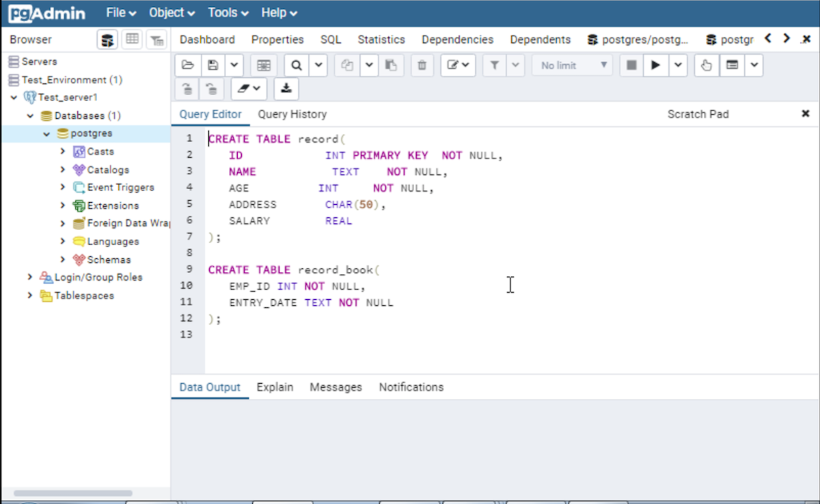Image resolution: width=820 pixels, height=504 pixels.
Task: Click the Open File folder icon
Action: tap(188, 66)
